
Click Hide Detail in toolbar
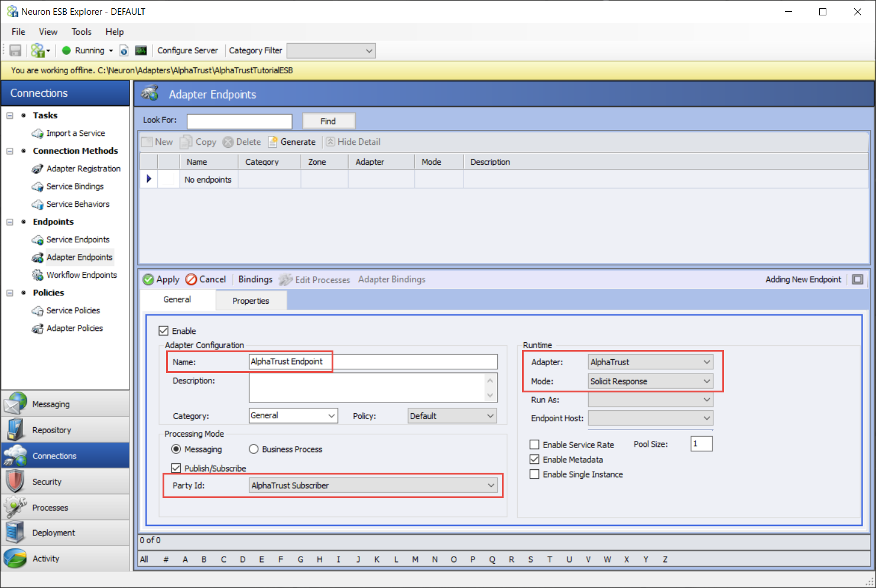[x=353, y=142]
